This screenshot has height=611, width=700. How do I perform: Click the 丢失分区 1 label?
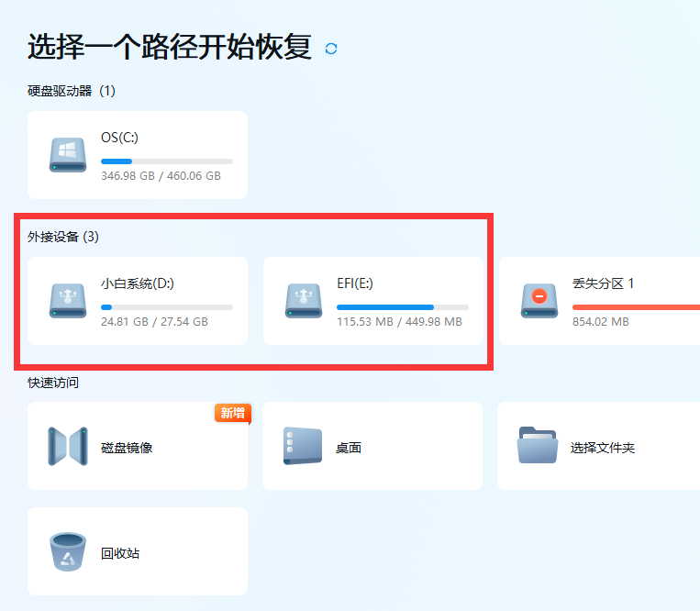603,283
